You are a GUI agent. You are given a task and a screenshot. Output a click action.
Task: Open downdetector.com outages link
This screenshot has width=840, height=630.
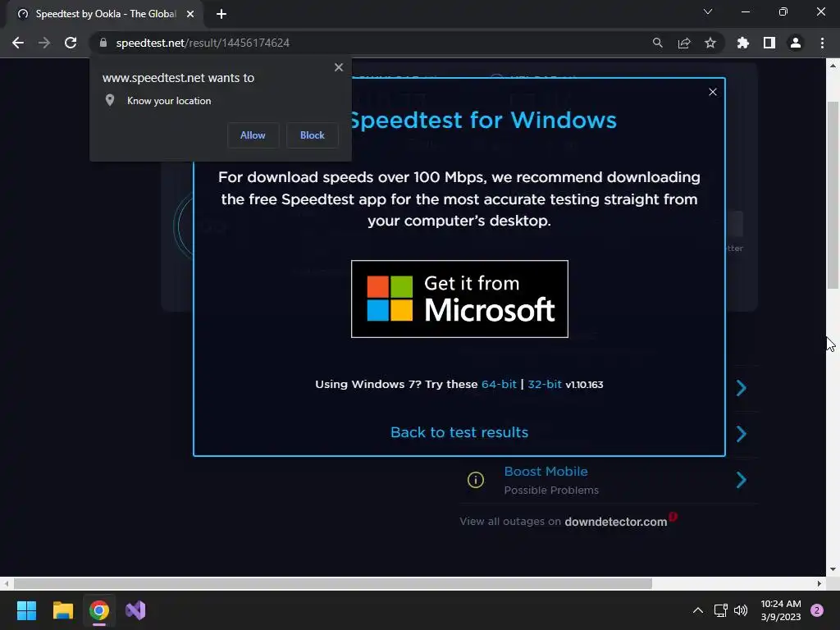click(x=615, y=522)
